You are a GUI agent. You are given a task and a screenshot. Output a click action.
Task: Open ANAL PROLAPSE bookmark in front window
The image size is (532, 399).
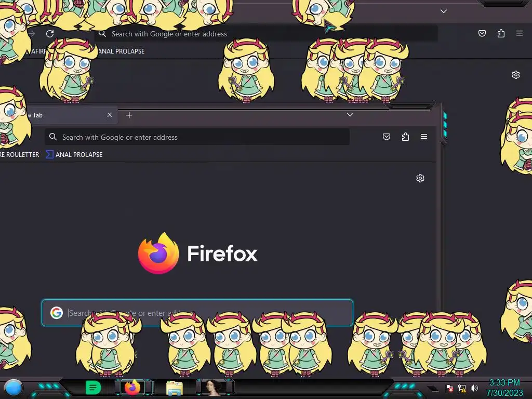(x=74, y=155)
